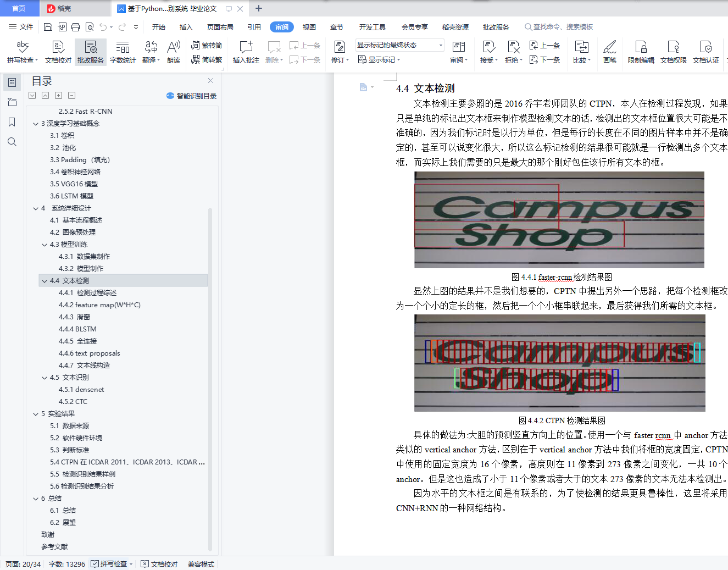Image resolution: width=728 pixels, height=570 pixels.
Task: Switch to the 插入 ribbon tab
Action: click(186, 27)
